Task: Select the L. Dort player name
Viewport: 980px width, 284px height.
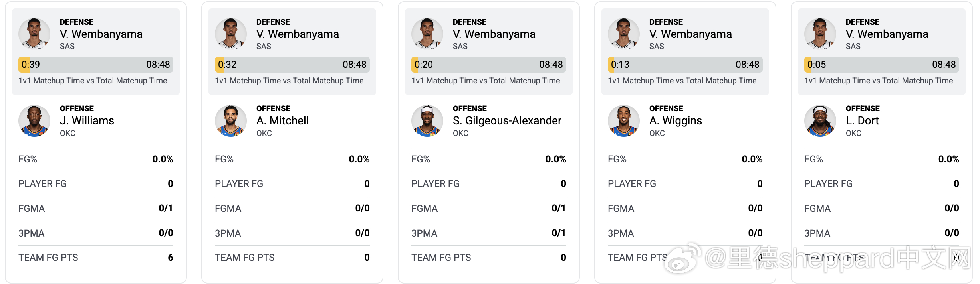Action: coord(862,120)
